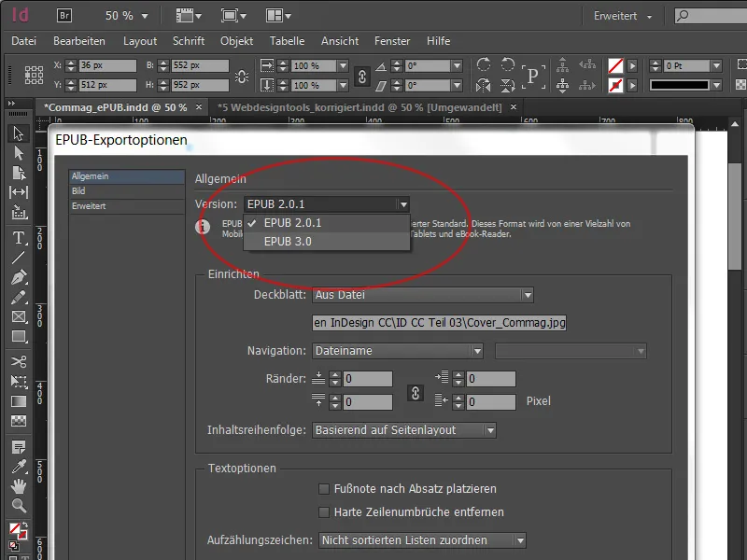The height and width of the screenshot is (560, 747).
Task: Open the Erweitert workspace switcher
Action: (x=623, y=16)
